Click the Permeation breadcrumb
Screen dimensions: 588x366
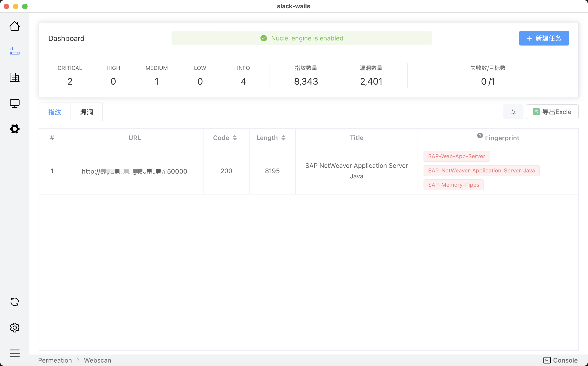point(55,360)
